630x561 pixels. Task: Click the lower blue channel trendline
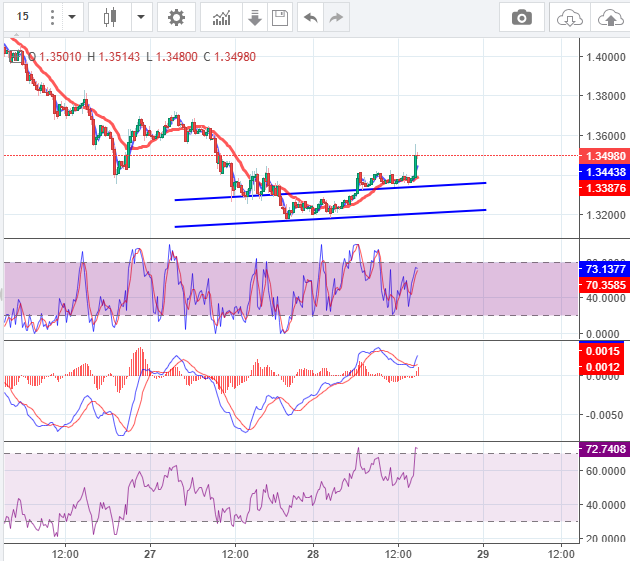click(x=330, y=218)
